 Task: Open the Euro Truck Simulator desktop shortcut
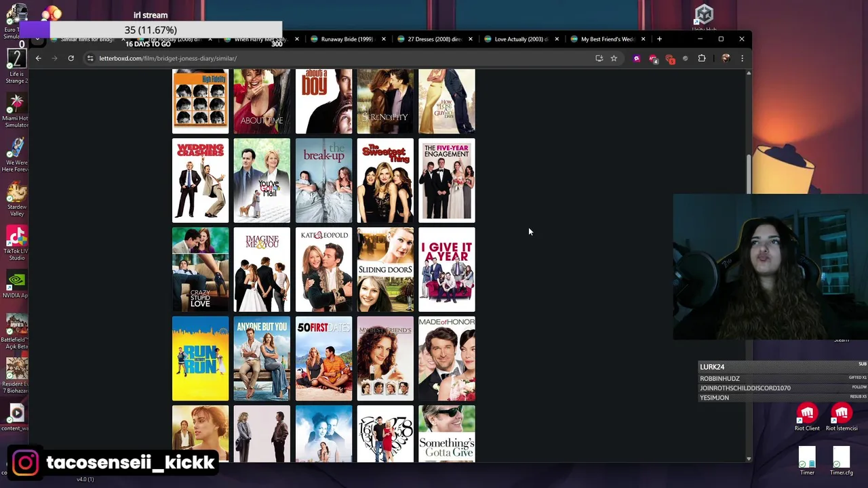click(15, 22)
